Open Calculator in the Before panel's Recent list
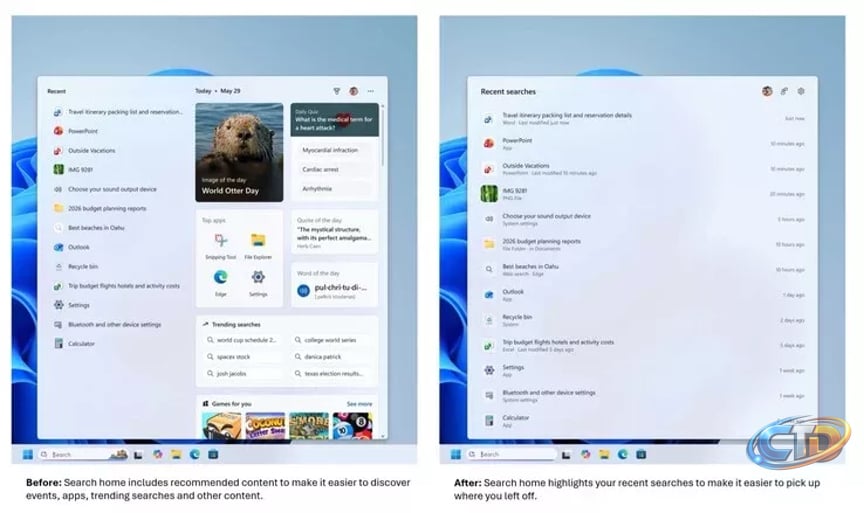This screenshot has height=513, width=864. [x=74, y=344]
